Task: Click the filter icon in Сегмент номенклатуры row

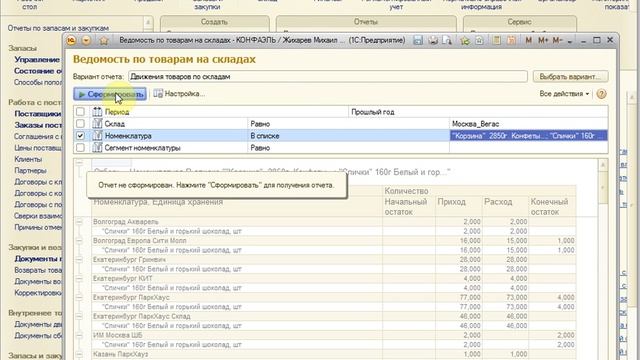Action: [97, 148]
